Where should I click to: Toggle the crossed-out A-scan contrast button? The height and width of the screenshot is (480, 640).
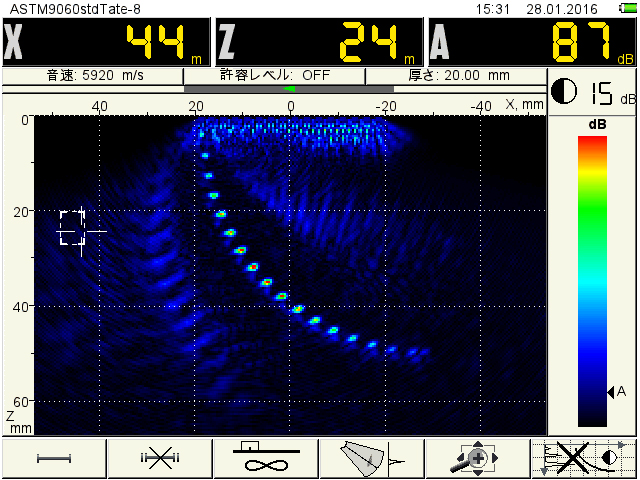584,458
